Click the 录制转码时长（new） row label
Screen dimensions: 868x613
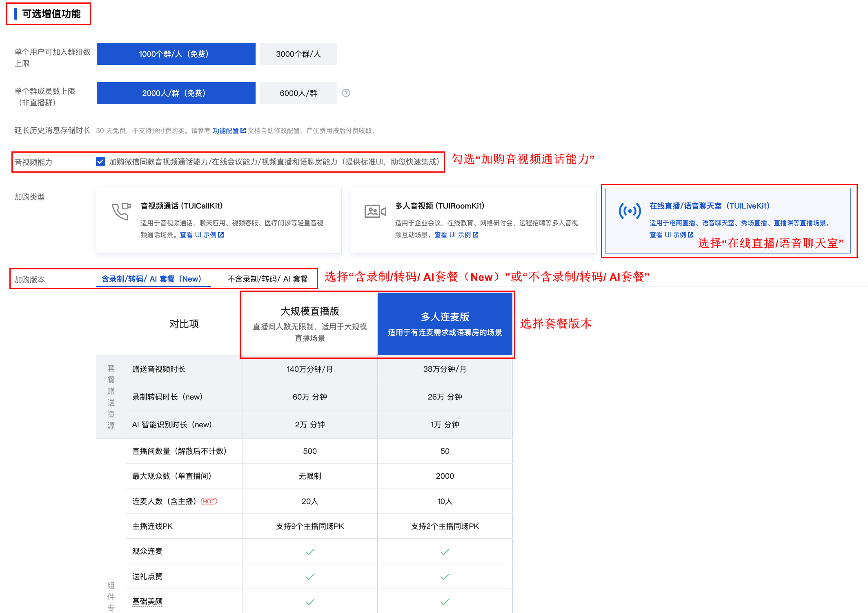[167, 397]
